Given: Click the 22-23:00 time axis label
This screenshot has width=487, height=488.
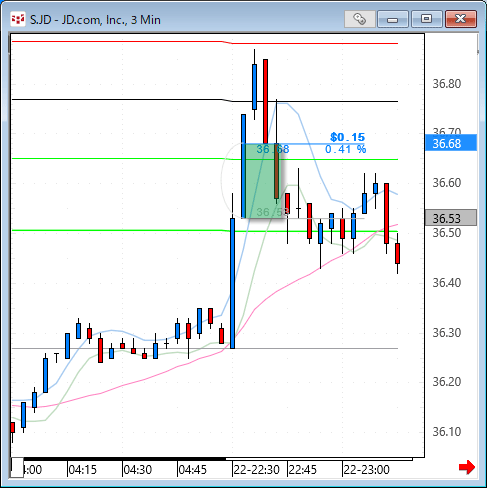Looking at the screenshot, I should click(366, 470).
